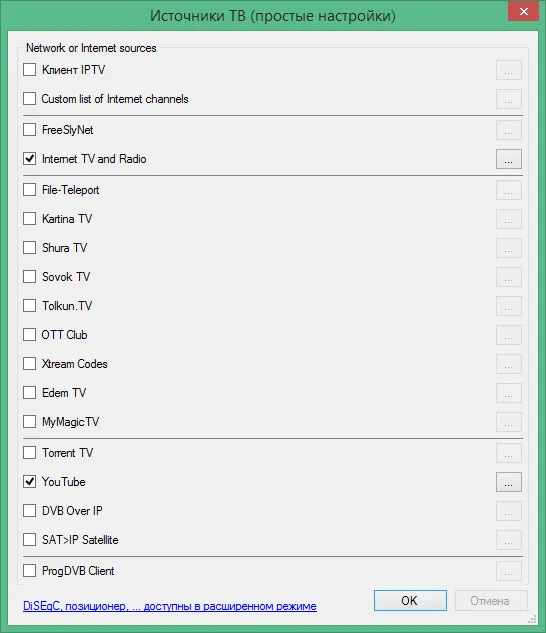Image resolution: width=546 pixels, height=633 pixels.
Task: Tick the File-Teleport checkbox
Action: point(29,189)
